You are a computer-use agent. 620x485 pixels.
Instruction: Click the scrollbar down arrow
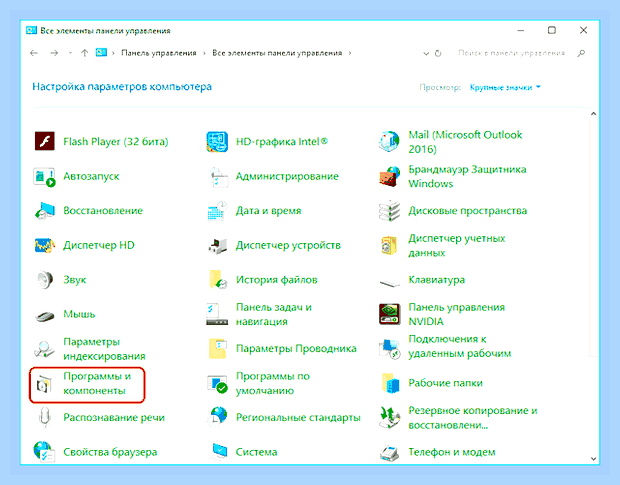[593, 459]
